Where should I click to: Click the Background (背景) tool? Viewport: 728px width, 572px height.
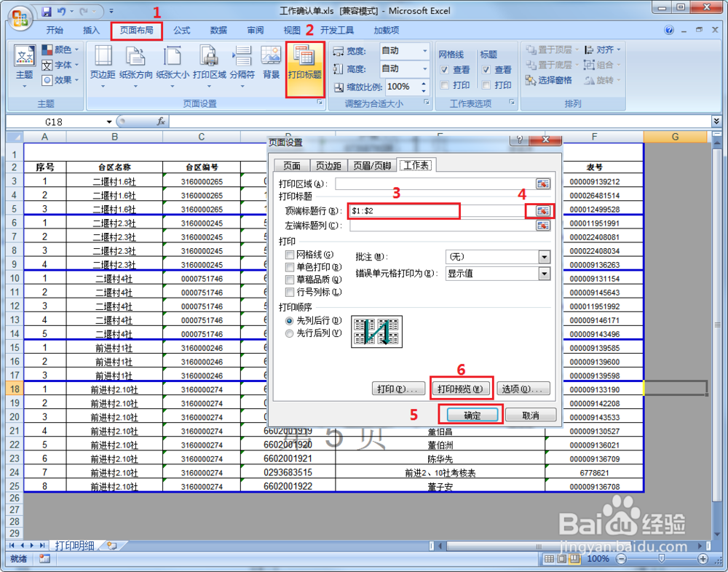coord(271,63)
